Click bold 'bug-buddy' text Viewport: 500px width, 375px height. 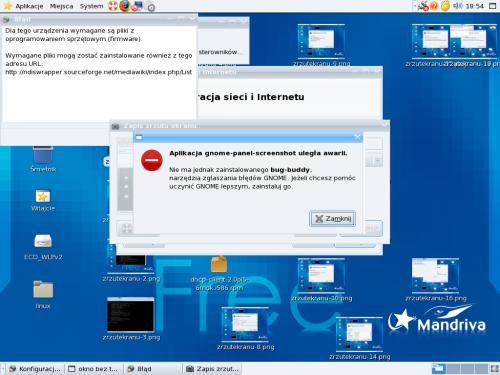coord(290,170)
